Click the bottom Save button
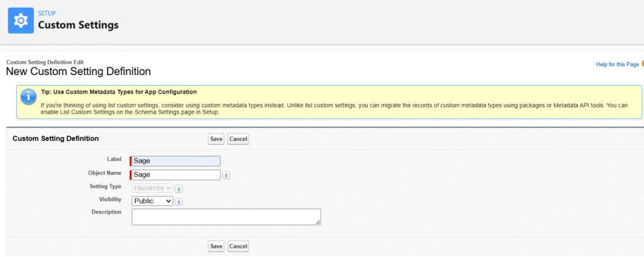The height and width of the screenshot is (257, 644). click(x=216, y=246)
